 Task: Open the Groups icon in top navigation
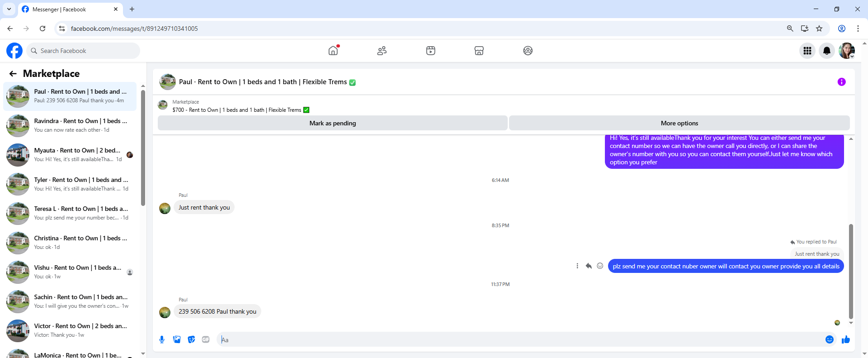pyautogui.click(x=528, y=51)
